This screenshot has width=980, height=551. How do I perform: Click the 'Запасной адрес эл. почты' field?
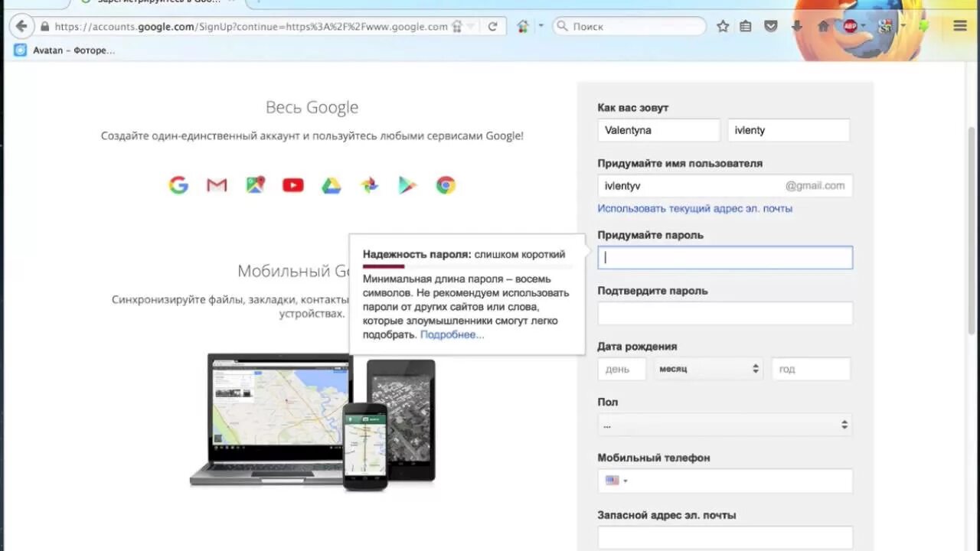[x=725, y=537]
